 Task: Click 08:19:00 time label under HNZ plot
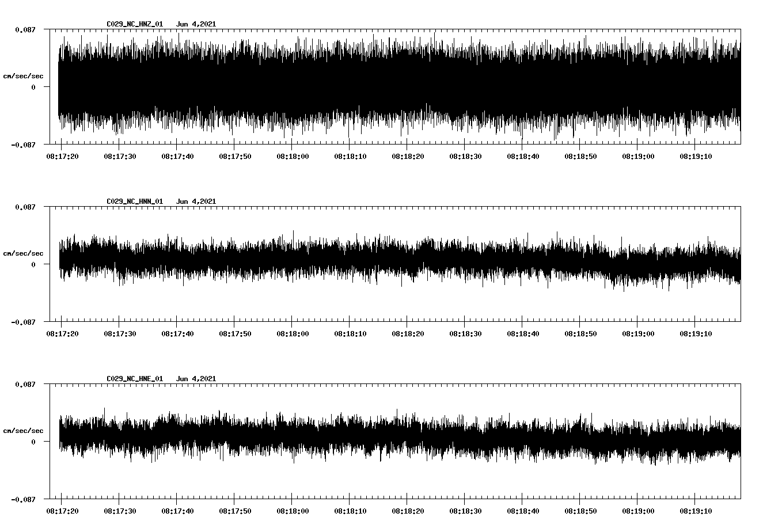(x=638, y=157)
